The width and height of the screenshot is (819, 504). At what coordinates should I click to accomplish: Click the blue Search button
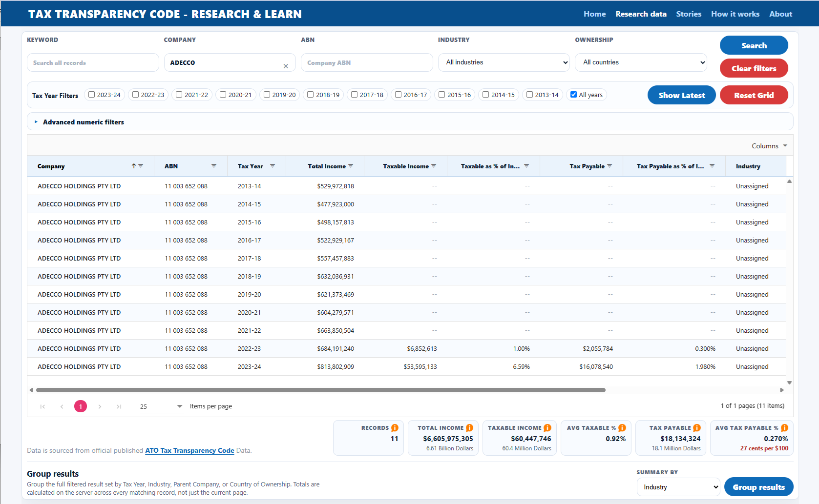[x=754, y=45]
